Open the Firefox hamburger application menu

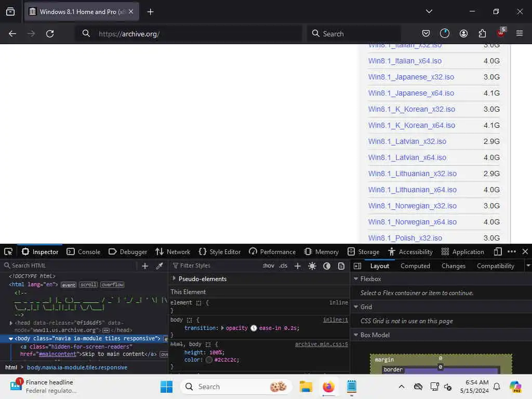(x=520, y=33)
